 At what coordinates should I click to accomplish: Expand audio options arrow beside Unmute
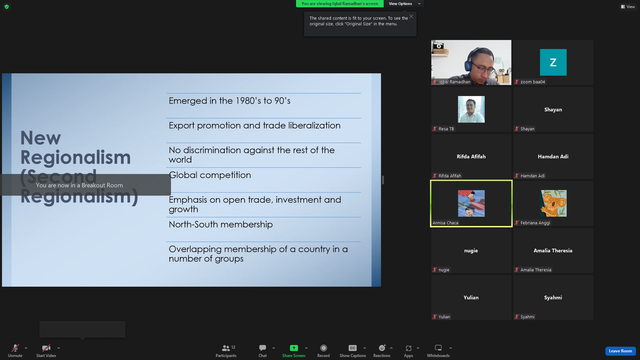(x=26, y=348)
